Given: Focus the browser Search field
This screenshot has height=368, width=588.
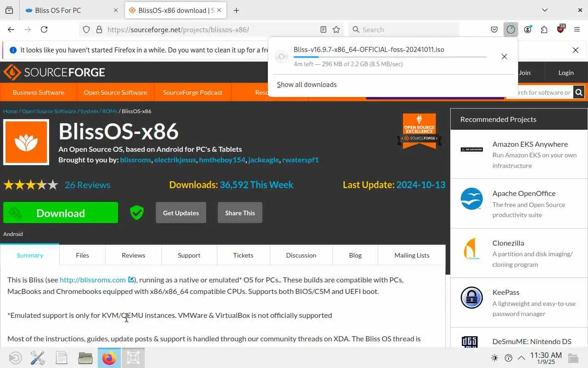Looking at the screenshot, I should (404, 29).
